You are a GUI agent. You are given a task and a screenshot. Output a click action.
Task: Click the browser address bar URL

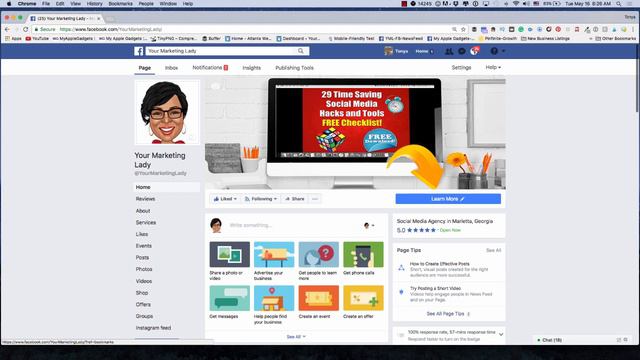110,29
